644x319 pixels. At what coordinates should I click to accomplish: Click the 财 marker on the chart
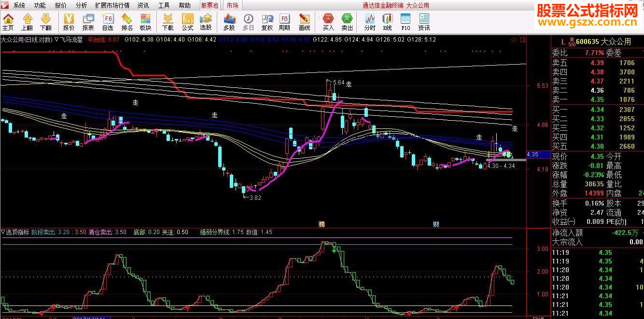pyautogui.click(x=436, y=224)
